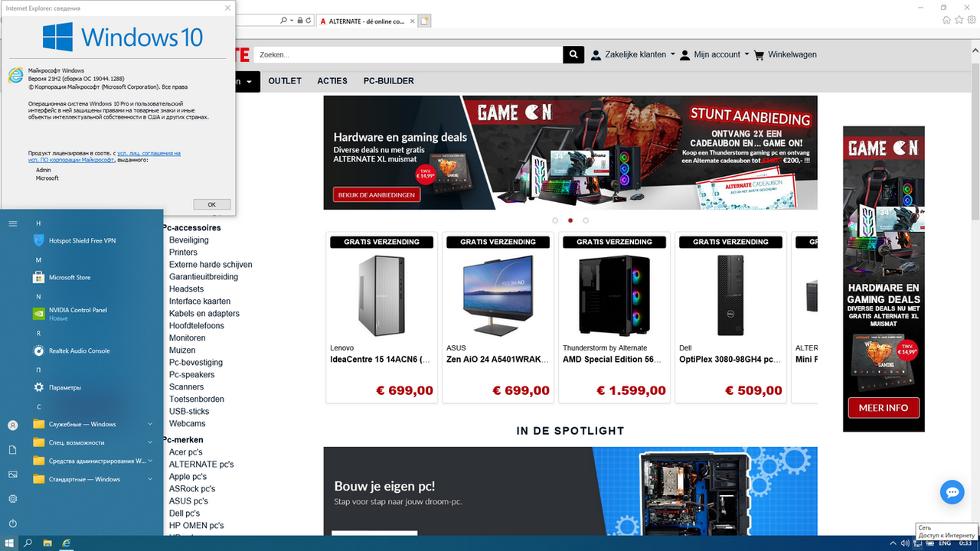Open the Monitoren category link
The width and height of the screenshot is (980, 551).
[x=187, y=338]
